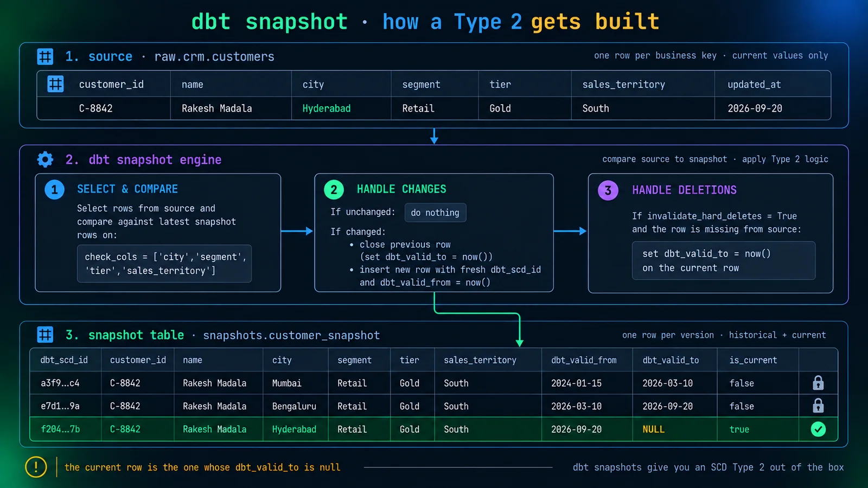
Task: Click the 'is_current' column header
Action: 753,360
